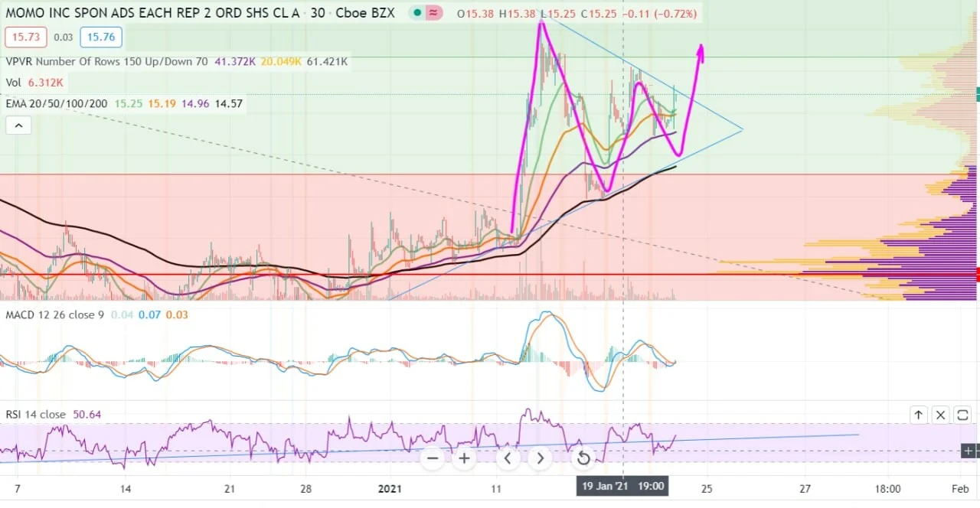Click the green current-price marker on the price scale
The image size is (980, 508).
click(978, 94)
